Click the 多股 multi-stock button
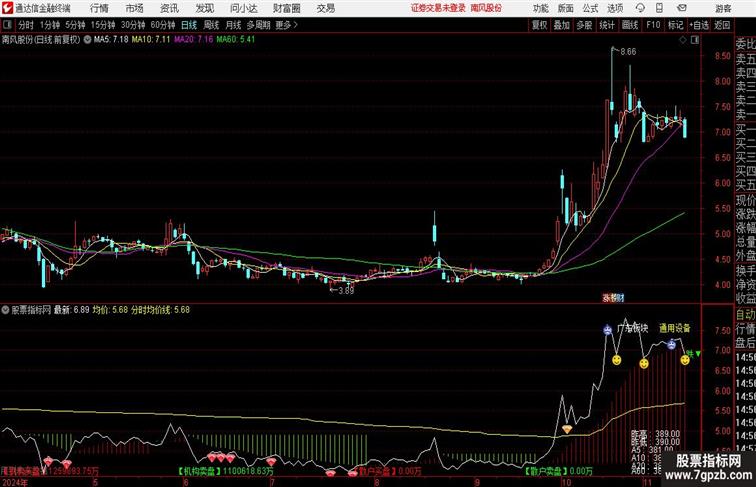The width and height of the screenshot is (756, 487). point(584,25)
